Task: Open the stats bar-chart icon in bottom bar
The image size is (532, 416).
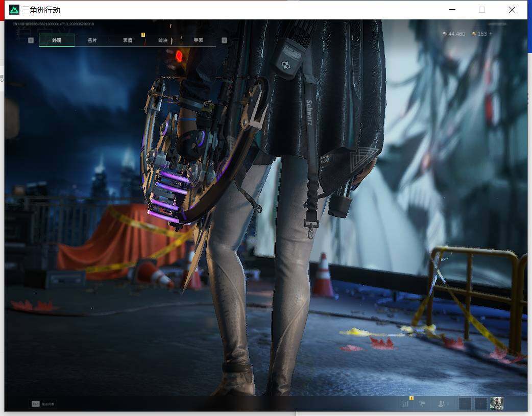Action: click(405, 404)
